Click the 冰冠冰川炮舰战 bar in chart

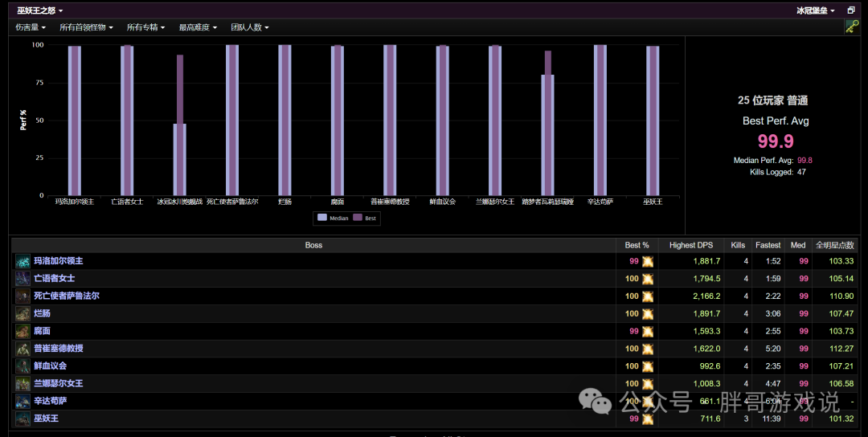[179, 125]
